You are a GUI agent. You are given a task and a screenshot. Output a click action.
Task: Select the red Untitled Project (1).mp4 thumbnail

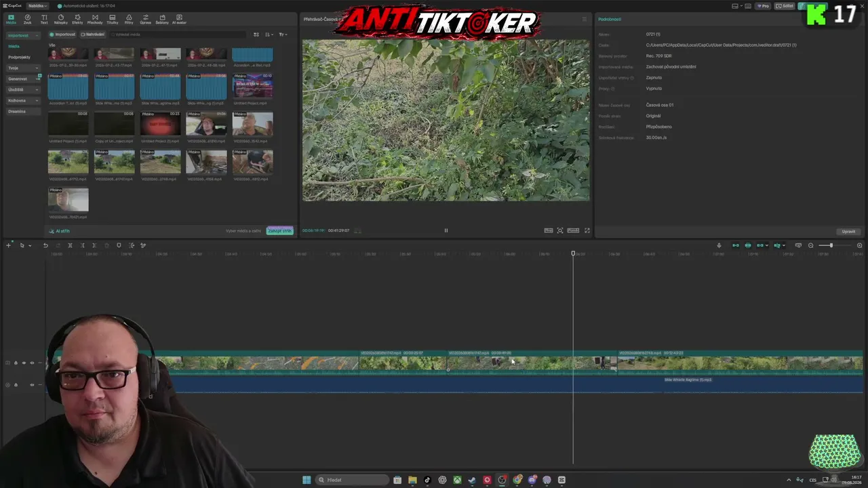click(x=160, y=124)
